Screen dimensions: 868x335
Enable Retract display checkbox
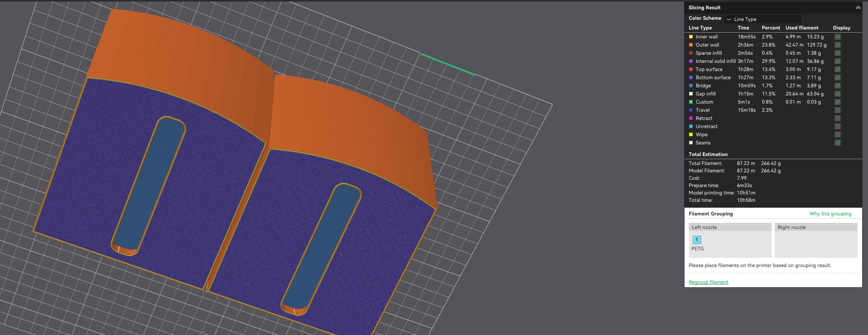click(x=838, y=118)
